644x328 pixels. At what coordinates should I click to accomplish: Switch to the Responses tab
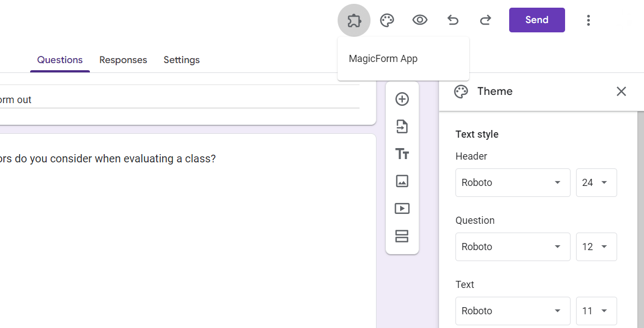click(123, 60)
